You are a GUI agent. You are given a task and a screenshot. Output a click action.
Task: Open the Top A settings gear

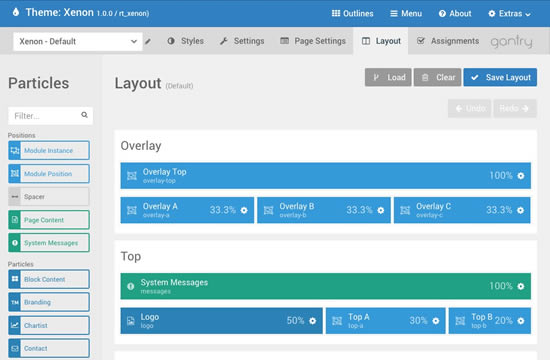click(436, 321)
